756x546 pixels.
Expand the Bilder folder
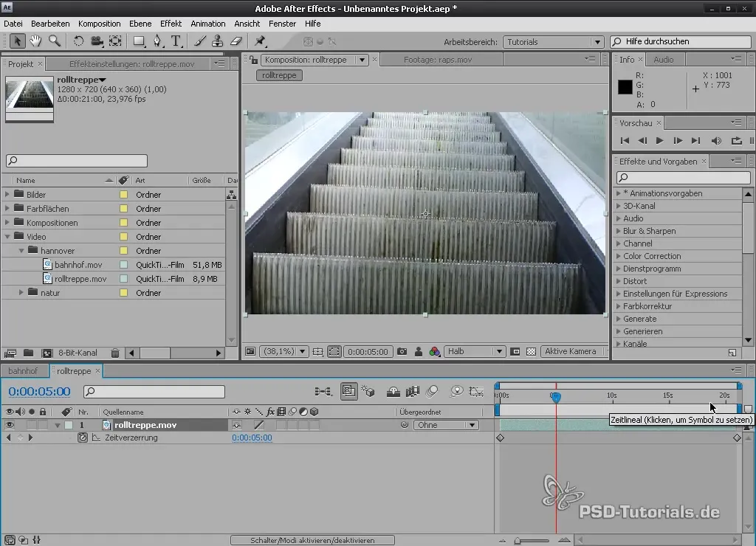(x=7, y=194)
